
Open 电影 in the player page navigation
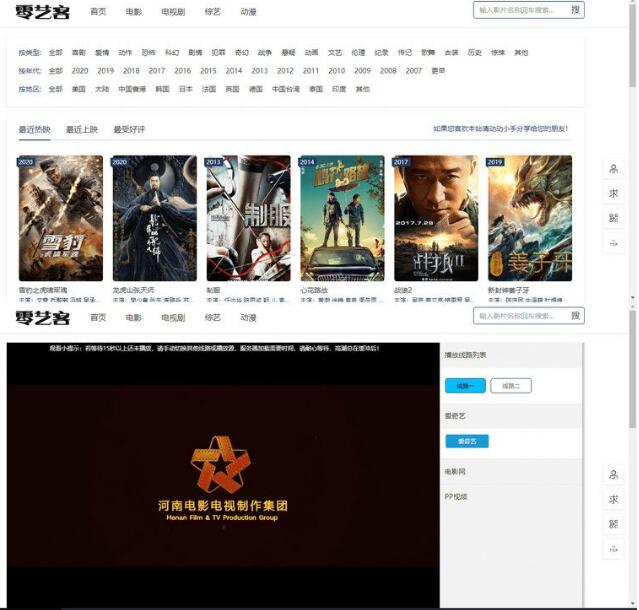tap(134, 318)
